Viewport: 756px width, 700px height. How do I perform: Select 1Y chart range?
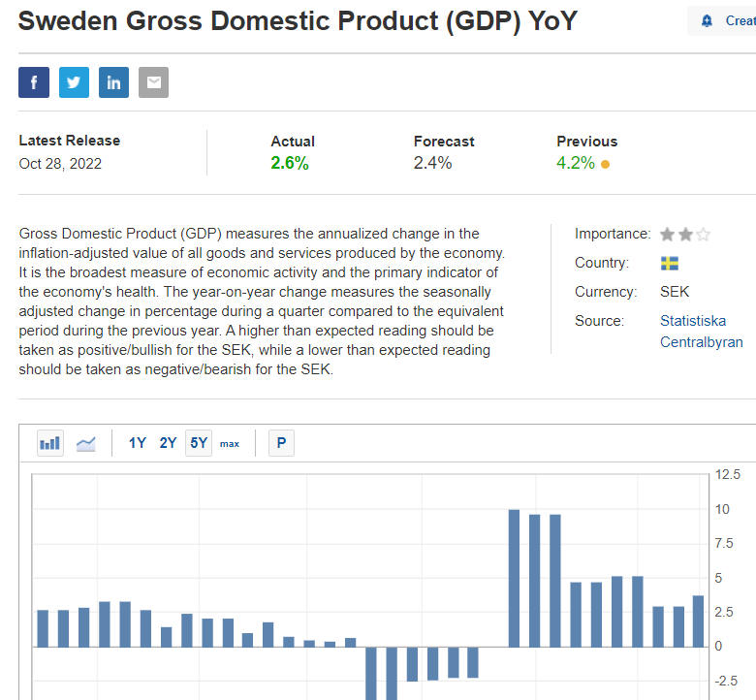(137, 443)
